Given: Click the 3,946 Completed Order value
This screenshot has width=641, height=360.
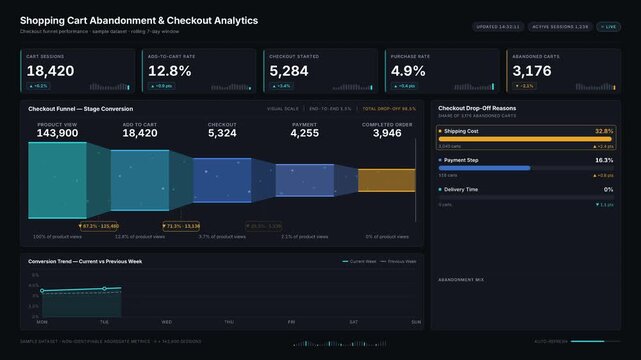Looking at the screenshot, I should coord(387,133).
